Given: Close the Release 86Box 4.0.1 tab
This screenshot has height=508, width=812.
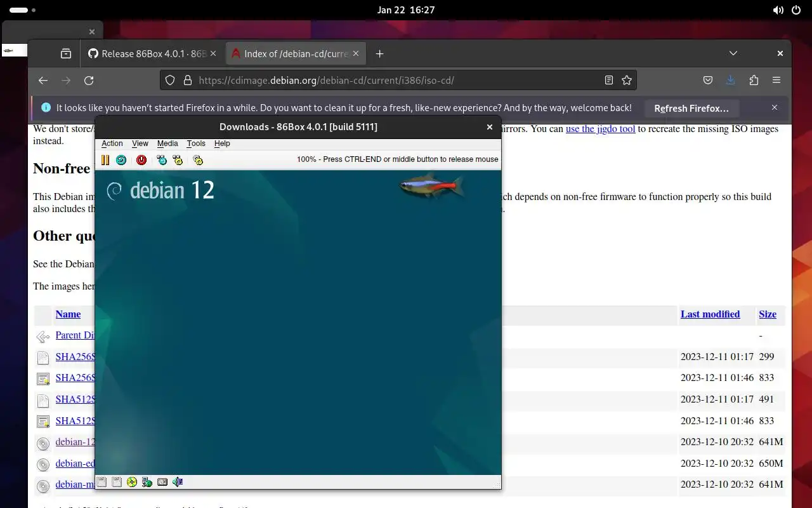Looking at the screenshot, I should point(214,53).
